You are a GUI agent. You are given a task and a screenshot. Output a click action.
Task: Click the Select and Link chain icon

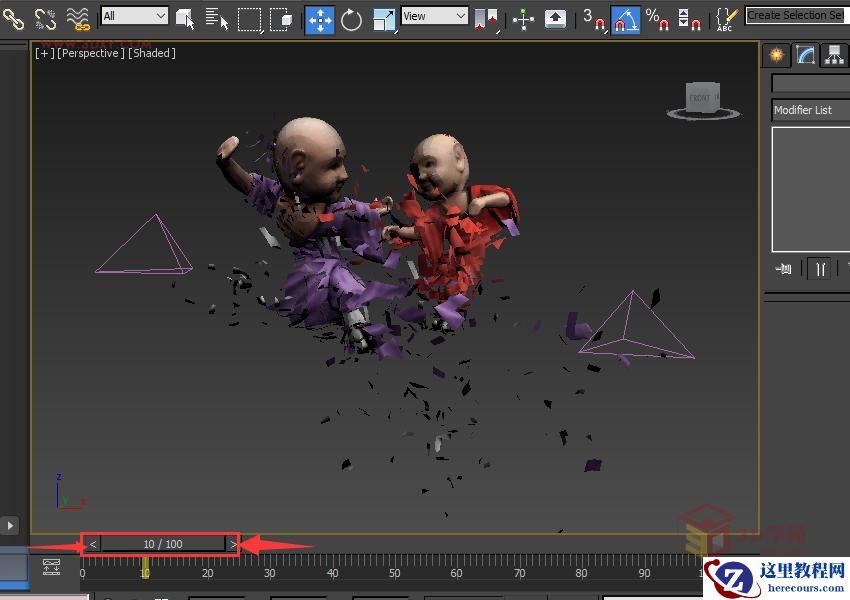tap(13, 17)
